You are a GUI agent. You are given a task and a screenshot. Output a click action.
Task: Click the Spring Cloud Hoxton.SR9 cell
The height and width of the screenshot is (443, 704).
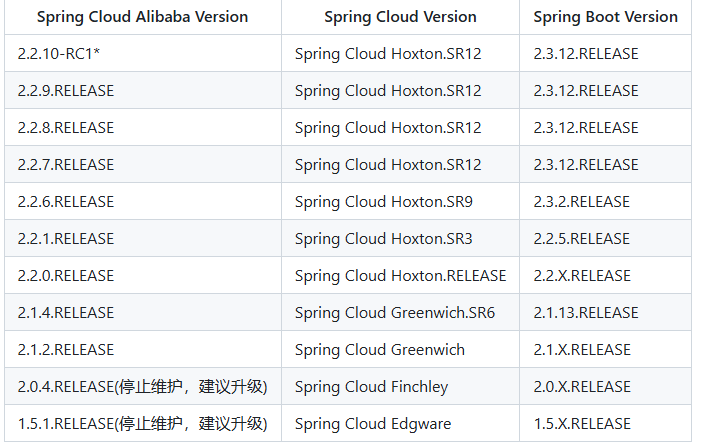pos(383,202)
